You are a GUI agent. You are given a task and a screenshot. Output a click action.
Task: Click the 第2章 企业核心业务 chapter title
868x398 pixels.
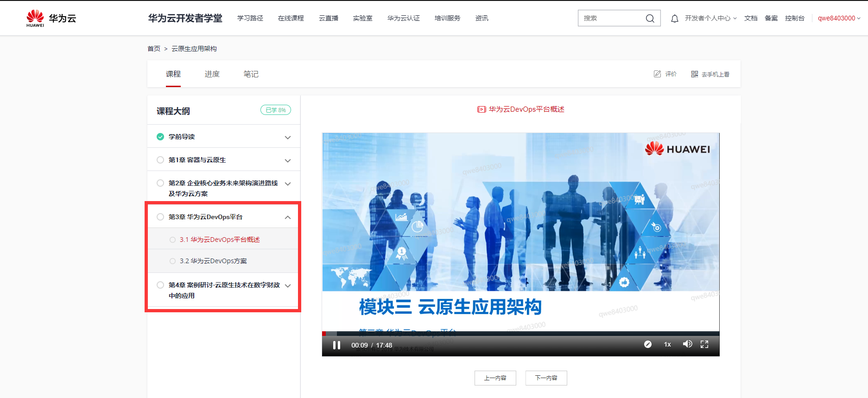click(x=223, y=188)
